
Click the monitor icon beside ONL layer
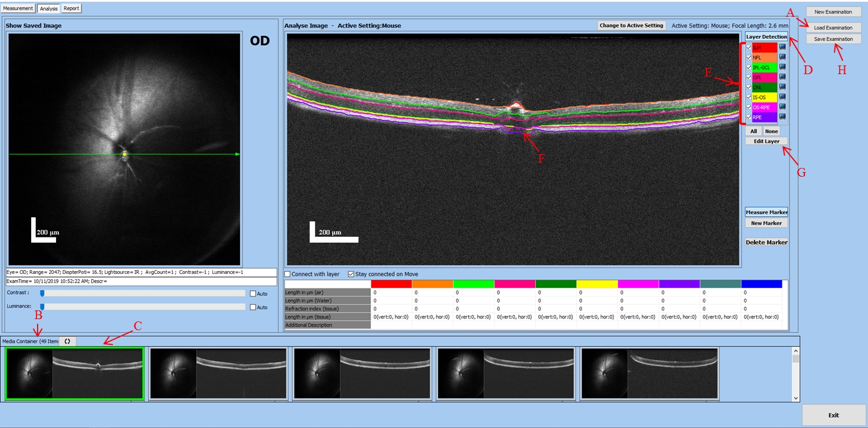(x=782, y=87)
